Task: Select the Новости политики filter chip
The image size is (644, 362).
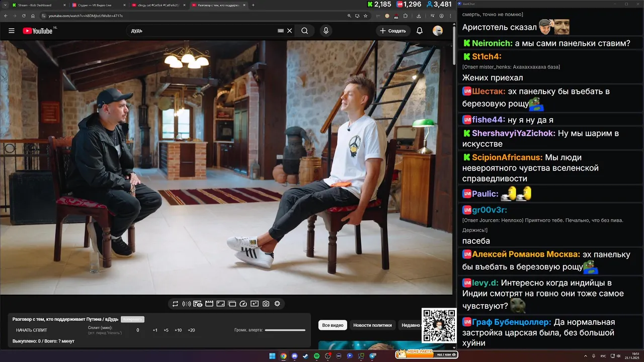Action: point(372,325)
